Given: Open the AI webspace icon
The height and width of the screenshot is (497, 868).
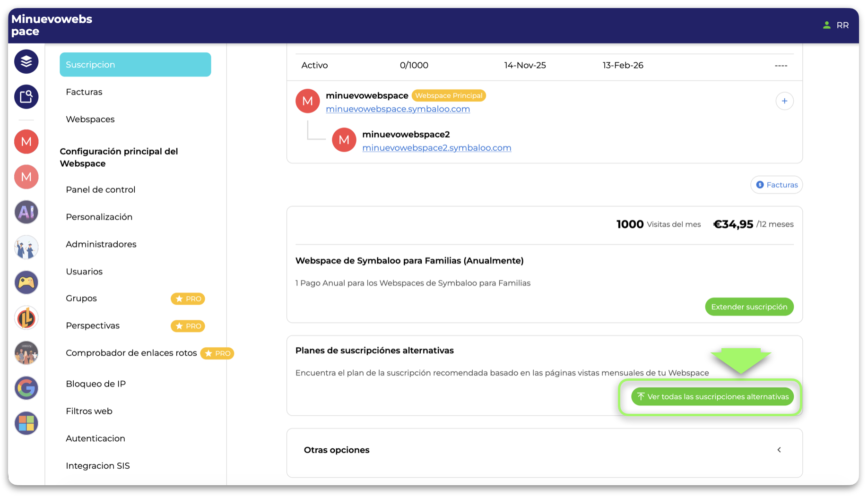Looking at the screenshot, I should 26,212.
